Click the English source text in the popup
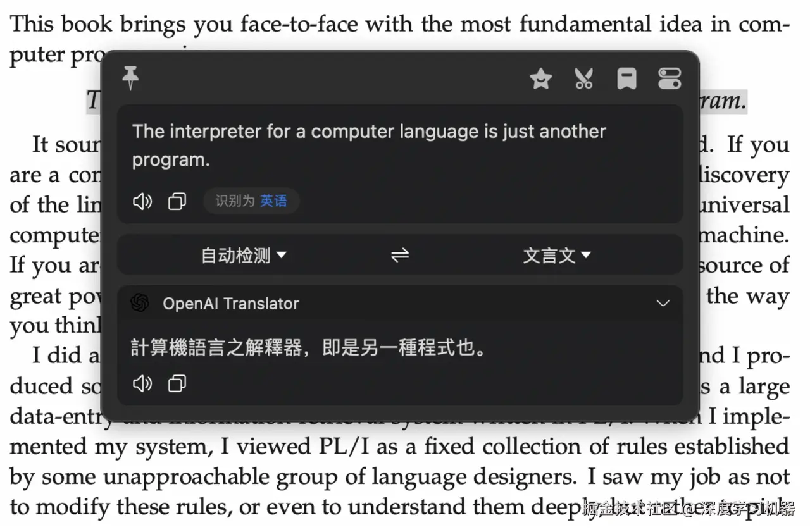This screenshot has width=810, height=532. click(x=368, y=144)
